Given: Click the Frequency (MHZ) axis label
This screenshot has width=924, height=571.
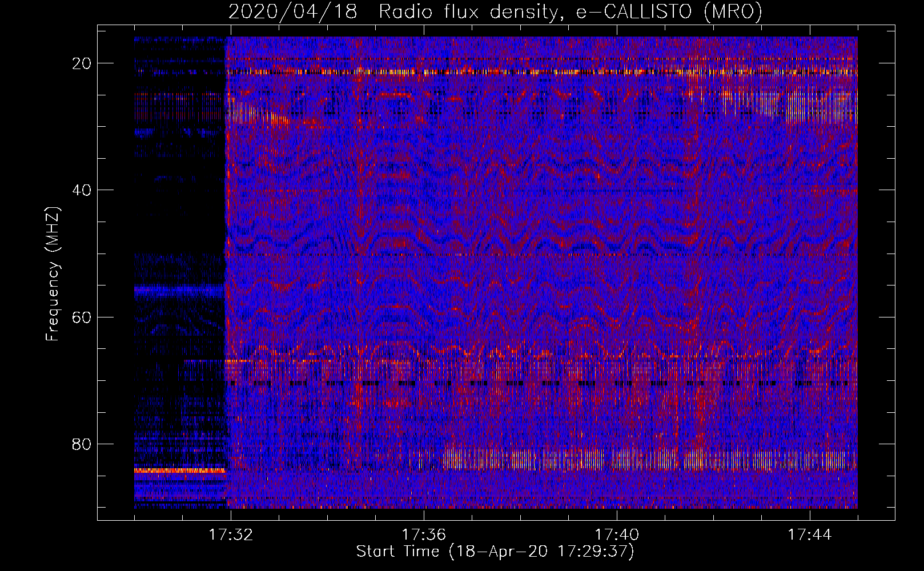Looking at the screenshot, I should coord(53,274).
